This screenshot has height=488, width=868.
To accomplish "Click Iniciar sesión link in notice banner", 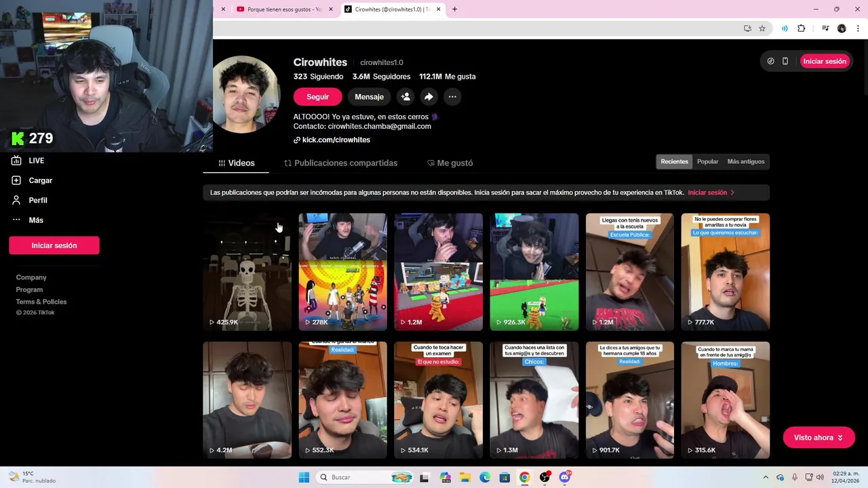I will [x=711, y=192].
